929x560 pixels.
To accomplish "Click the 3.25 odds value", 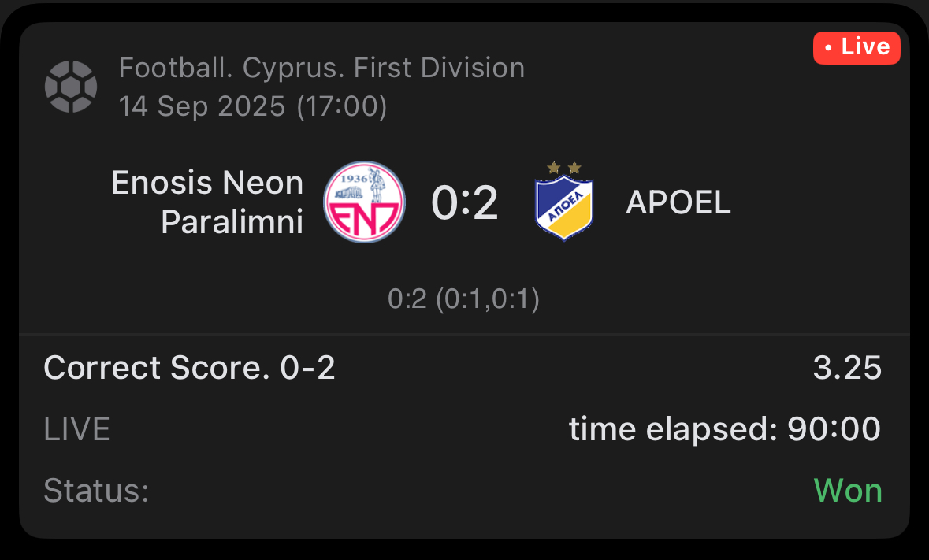I will 847,368.
